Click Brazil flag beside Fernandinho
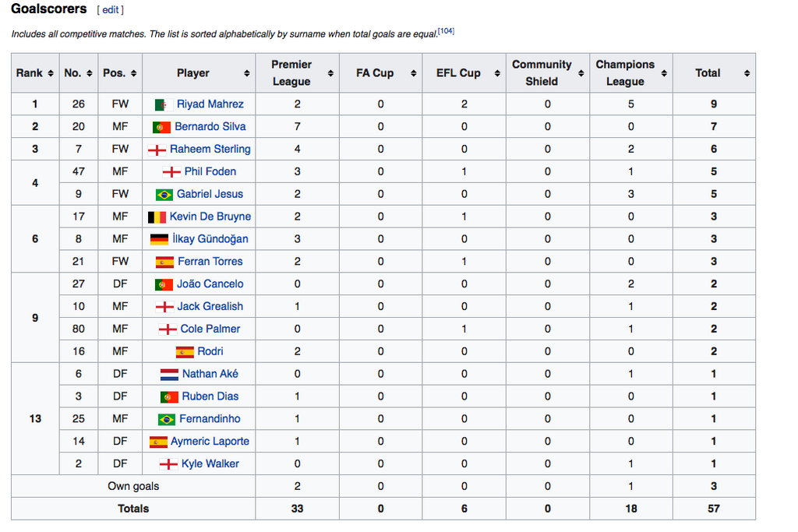Viewport: 798px width, 532px height. click(167, 420)
